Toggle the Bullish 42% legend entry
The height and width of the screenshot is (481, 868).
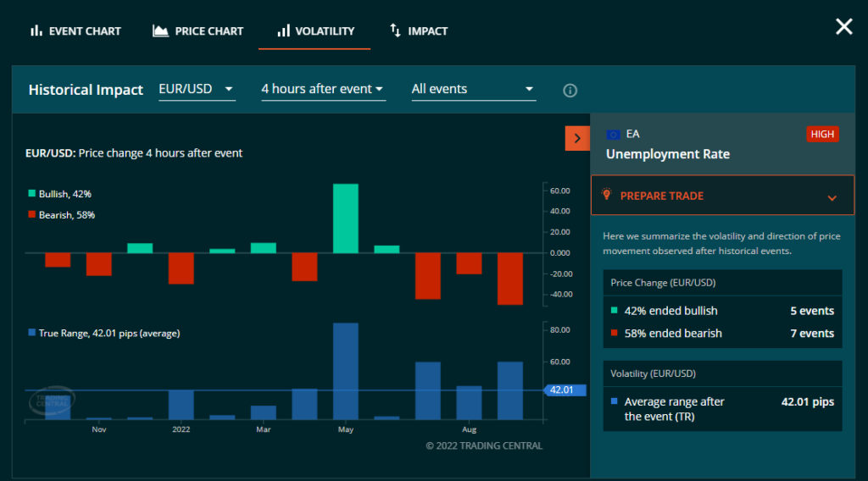click(60, 194)
